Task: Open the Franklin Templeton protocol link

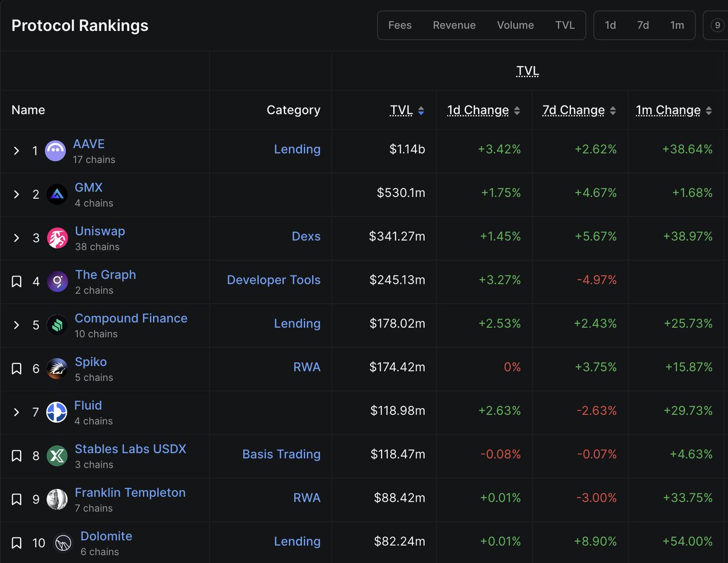Action: [130, 493]
